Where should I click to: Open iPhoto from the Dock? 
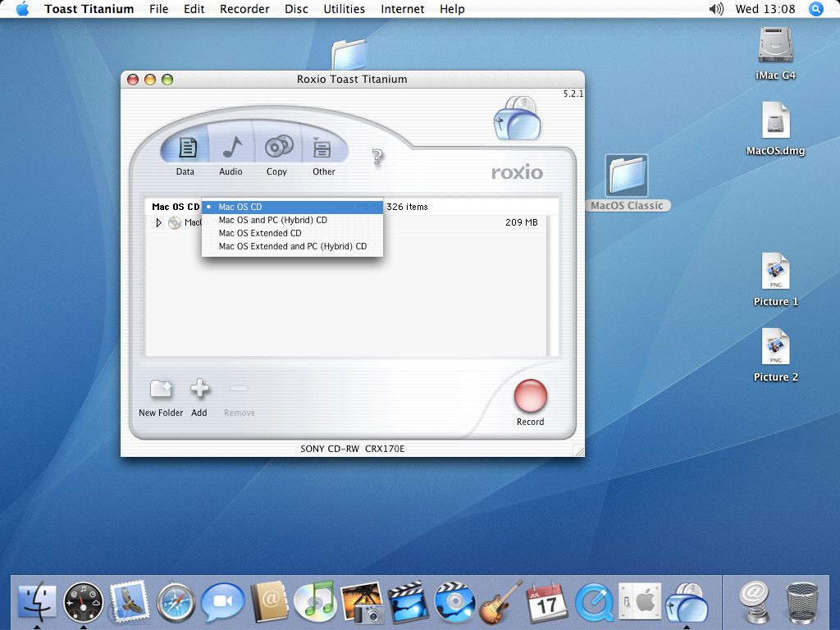[363, 603]
